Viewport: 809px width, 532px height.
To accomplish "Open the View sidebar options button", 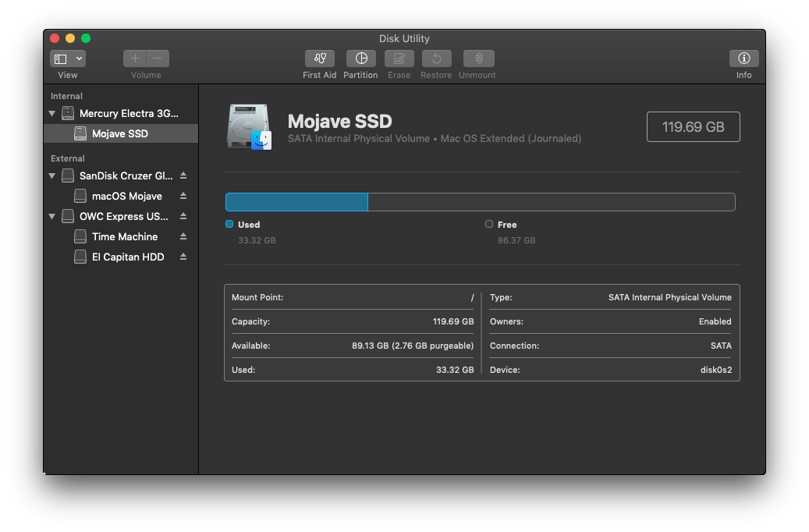I will tap(68, 59).
